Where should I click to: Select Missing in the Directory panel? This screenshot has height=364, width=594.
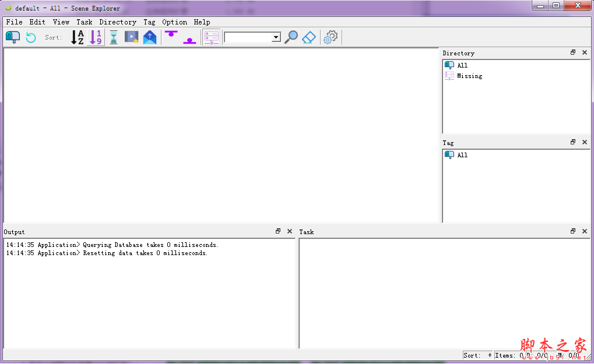(x=469, y=76)
